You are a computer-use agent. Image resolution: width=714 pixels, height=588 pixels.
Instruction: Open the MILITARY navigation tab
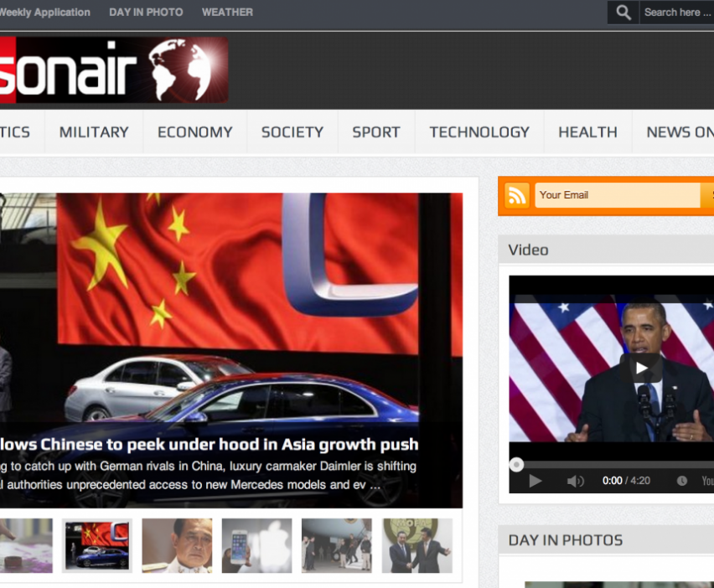[x=94, y=132]
